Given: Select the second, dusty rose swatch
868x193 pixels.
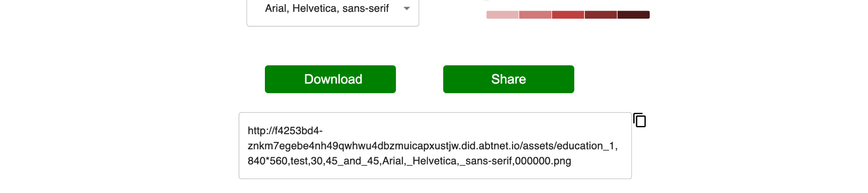Looking at the screenshot, I should pyautogui.click(x=535, y=15).
